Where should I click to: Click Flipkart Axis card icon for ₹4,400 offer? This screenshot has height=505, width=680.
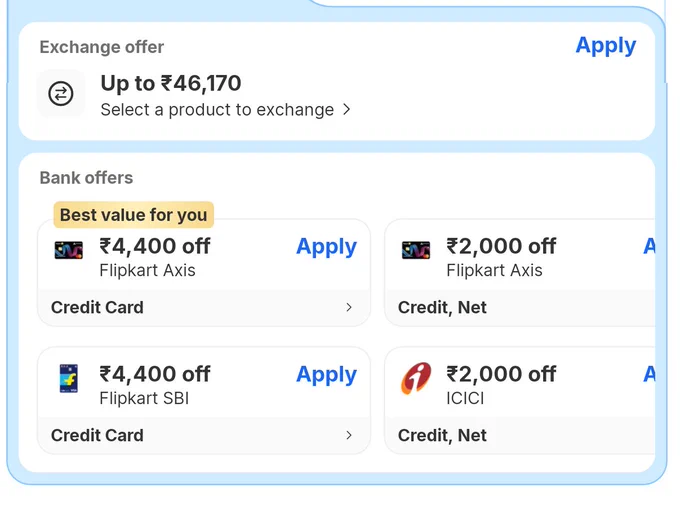coord(69,250)
